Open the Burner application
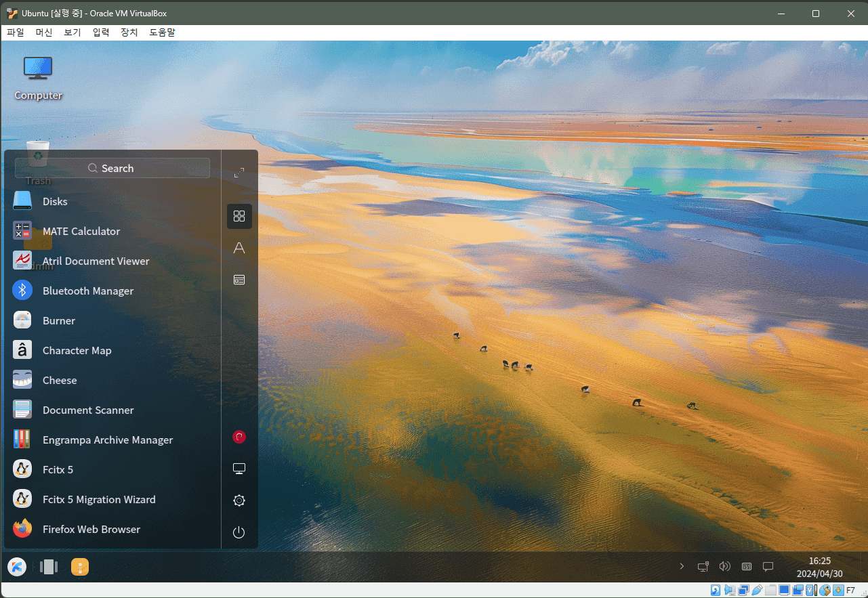 [x=112, y=320]
